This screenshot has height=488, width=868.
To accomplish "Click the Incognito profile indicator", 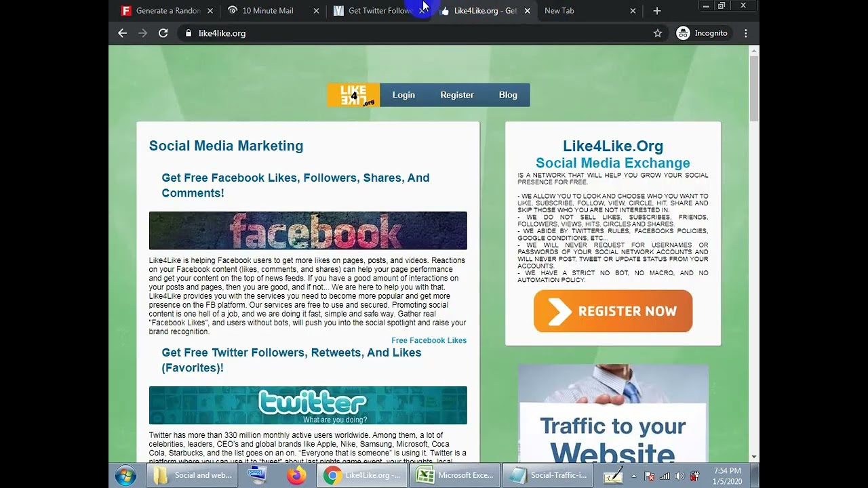I will point(702,33).
